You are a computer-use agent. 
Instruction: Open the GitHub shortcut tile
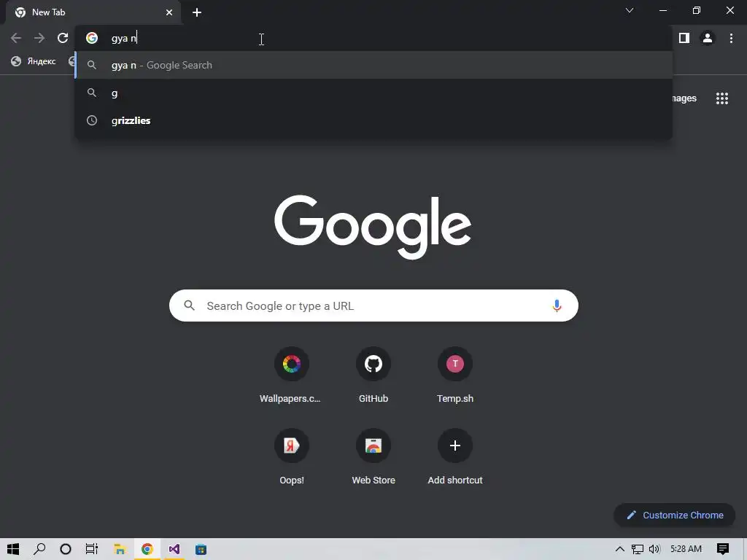click(x=373, y=376)
